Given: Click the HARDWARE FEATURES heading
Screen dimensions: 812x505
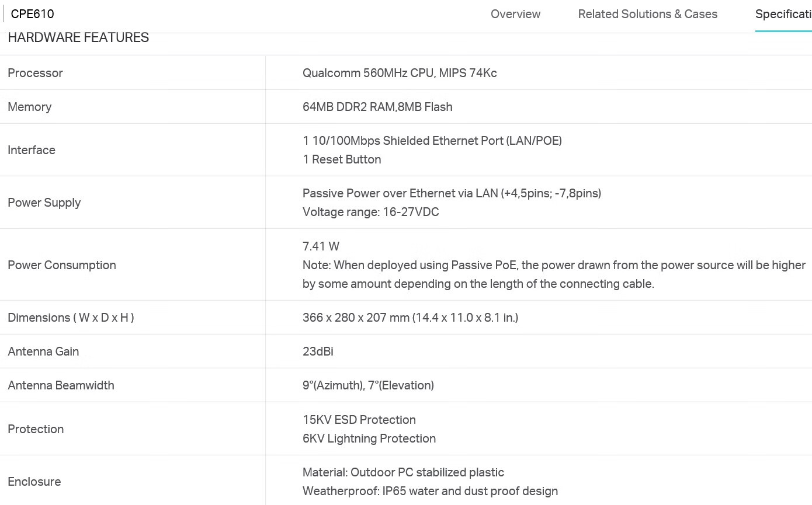Looking at the screenshot, I should 78,37.
